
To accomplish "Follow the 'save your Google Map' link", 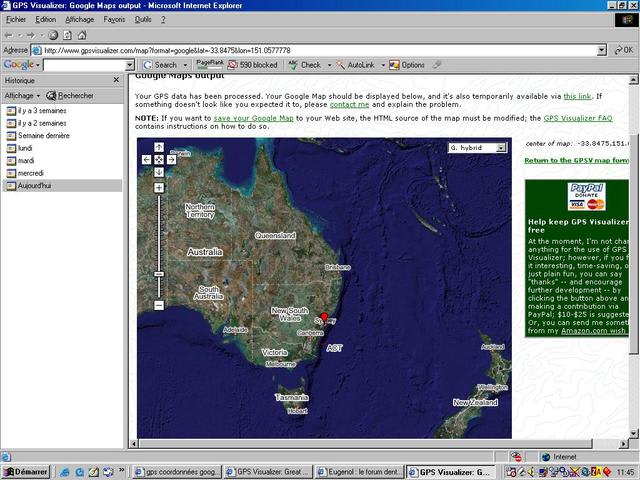I will pos(253,118).
